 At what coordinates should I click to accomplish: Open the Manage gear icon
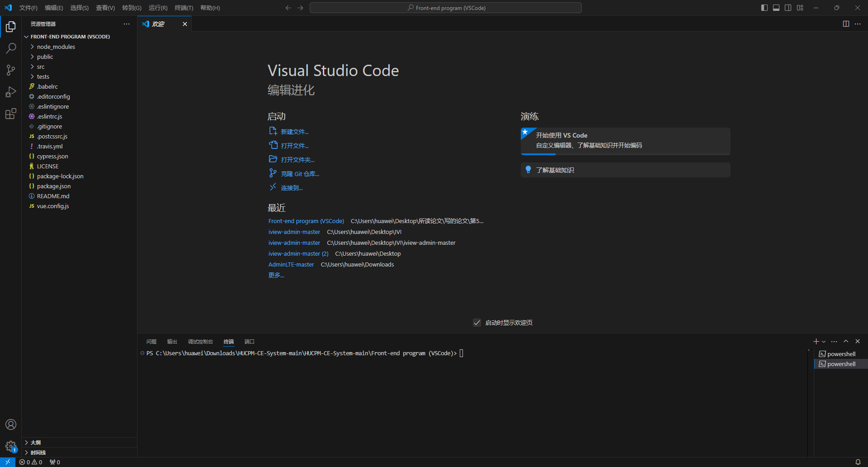[11, 446]
